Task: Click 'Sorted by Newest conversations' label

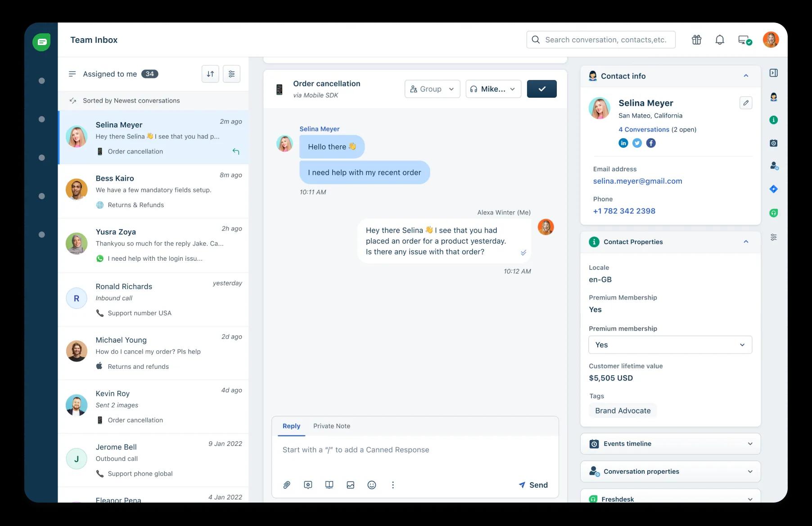Action: pos(131,100)
